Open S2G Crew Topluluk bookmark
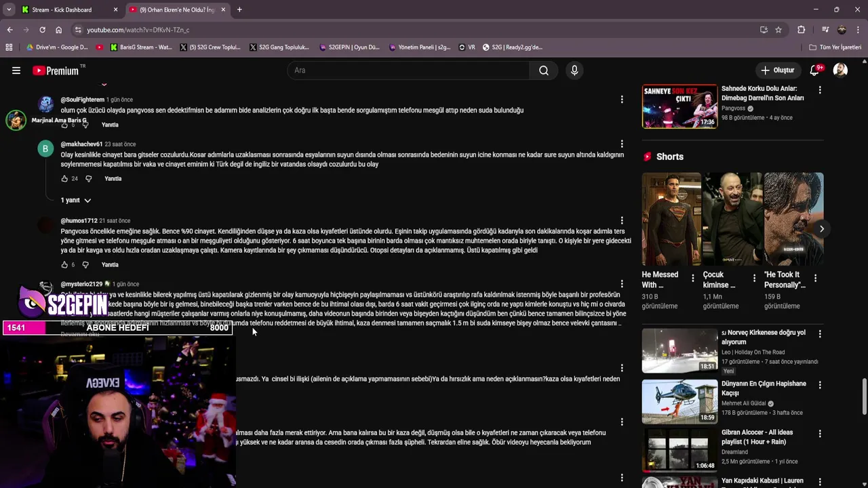Viewport: 868px width, 488px height. coord(210,47)
